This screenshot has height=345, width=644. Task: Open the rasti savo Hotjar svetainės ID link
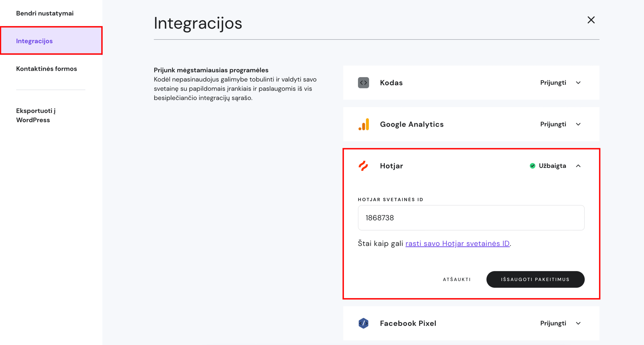point(457,243)
